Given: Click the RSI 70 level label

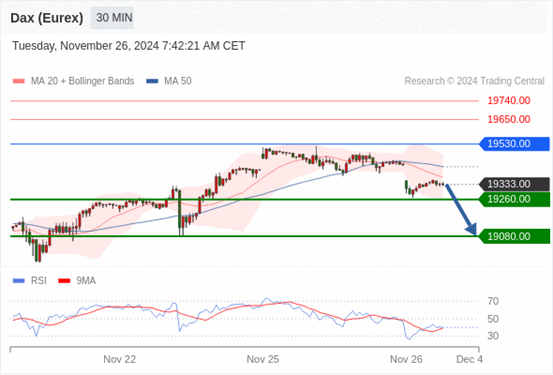Looking at the screenshot, I should [x=493, y=301].
